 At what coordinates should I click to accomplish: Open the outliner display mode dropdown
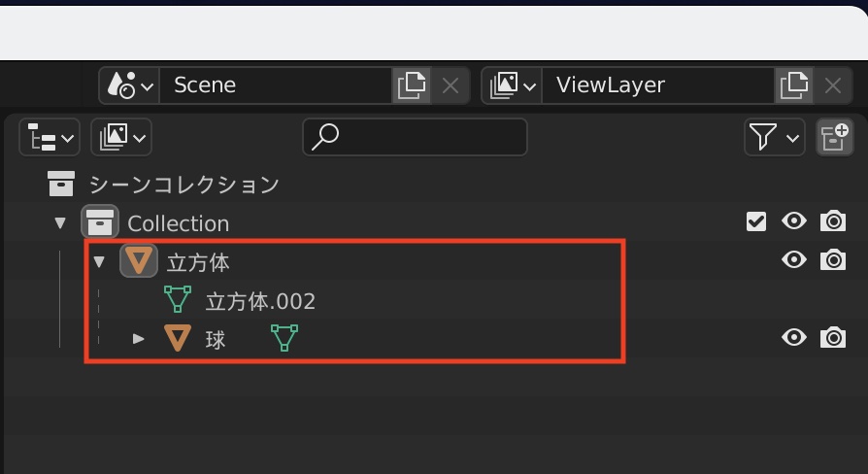122,138
